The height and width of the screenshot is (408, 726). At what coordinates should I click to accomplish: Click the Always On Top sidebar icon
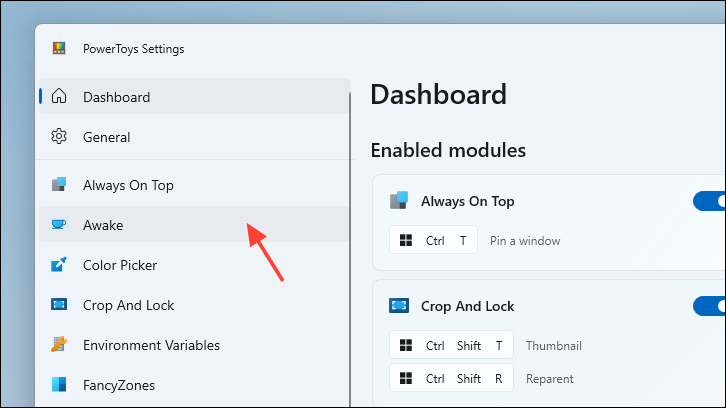point(59,184)
